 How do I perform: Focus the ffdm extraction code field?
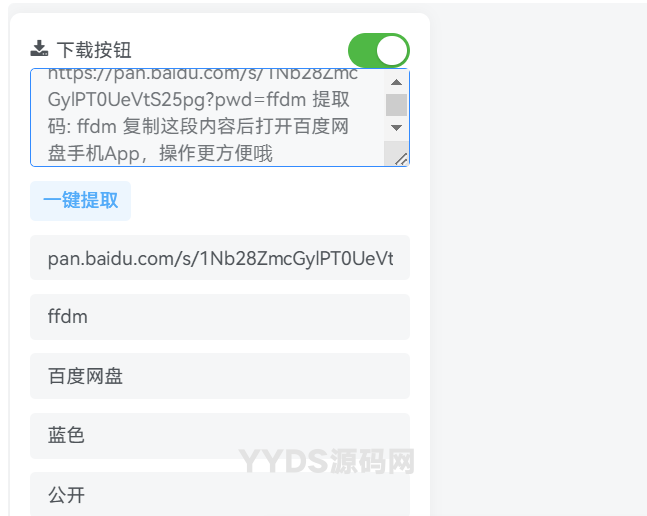pos(220,317)
